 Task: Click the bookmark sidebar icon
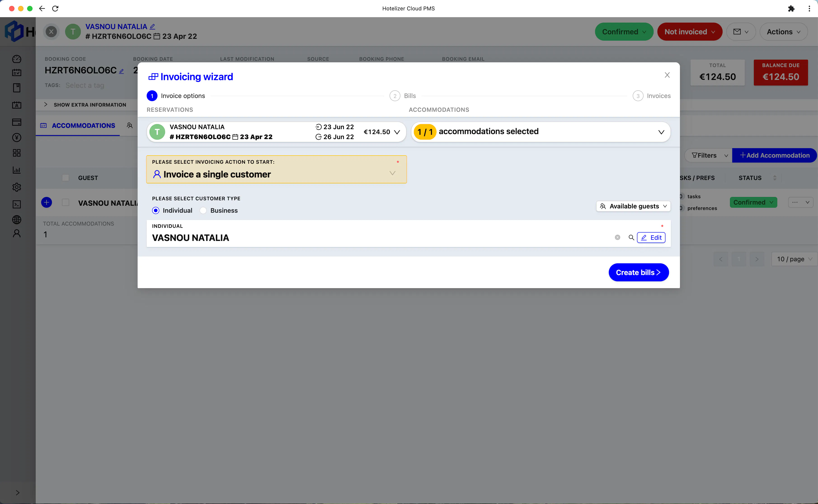(17, 88)
